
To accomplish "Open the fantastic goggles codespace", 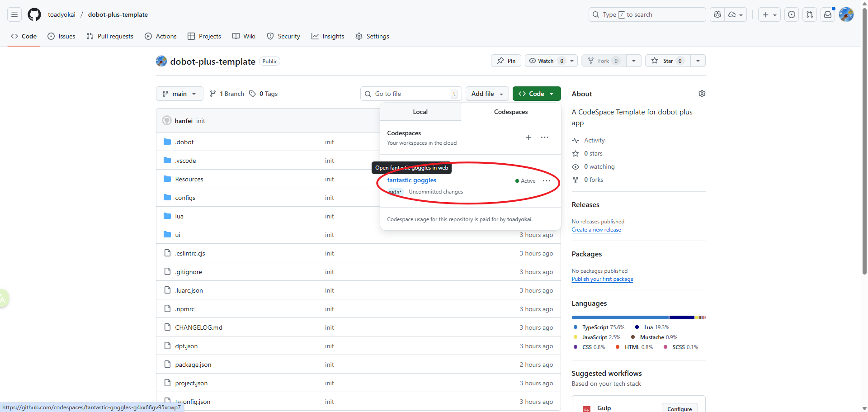I will [411, 180].
